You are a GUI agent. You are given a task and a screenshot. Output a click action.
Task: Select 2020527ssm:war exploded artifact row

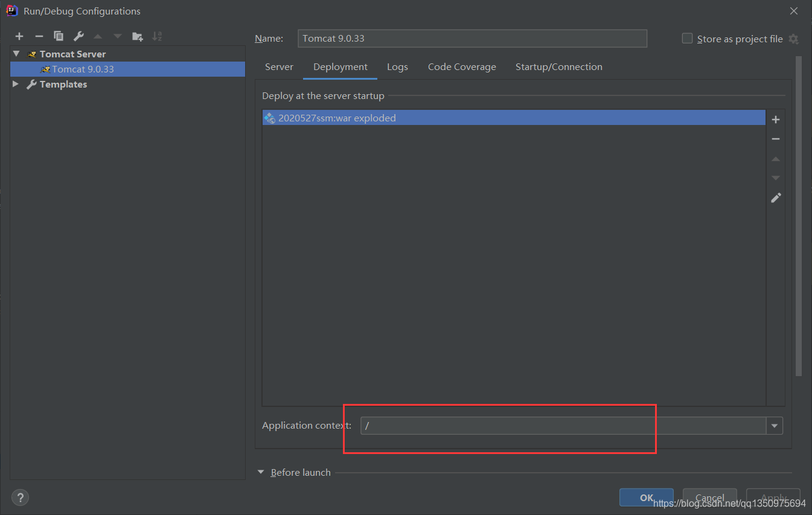(x=514, y=118)
